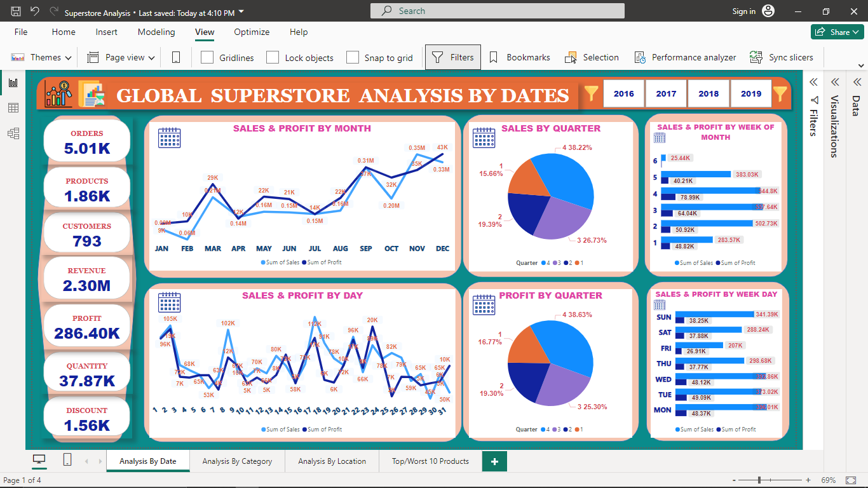
Task: Open the Performance analyzer
Action: click(x=685, y=57)
